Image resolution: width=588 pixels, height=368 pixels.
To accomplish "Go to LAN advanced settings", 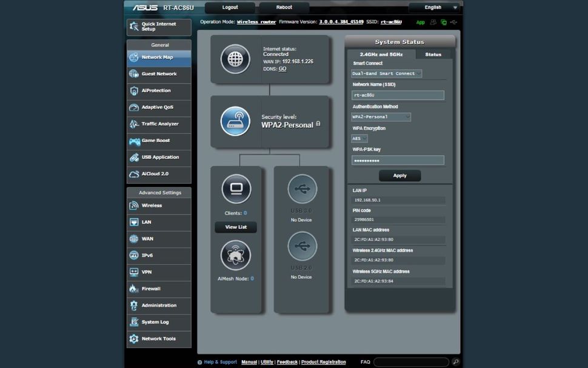I will click(x=159, y=222).
